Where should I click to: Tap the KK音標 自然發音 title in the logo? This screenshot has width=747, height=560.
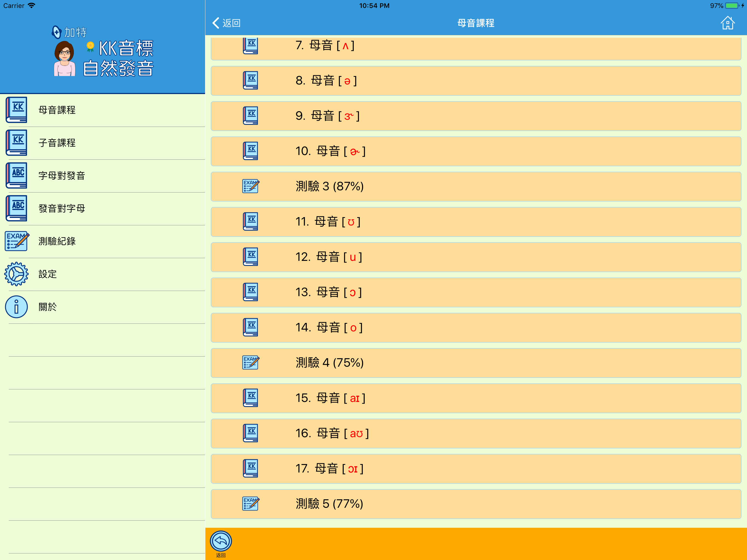pyautogui.click(x=119, y=58)
